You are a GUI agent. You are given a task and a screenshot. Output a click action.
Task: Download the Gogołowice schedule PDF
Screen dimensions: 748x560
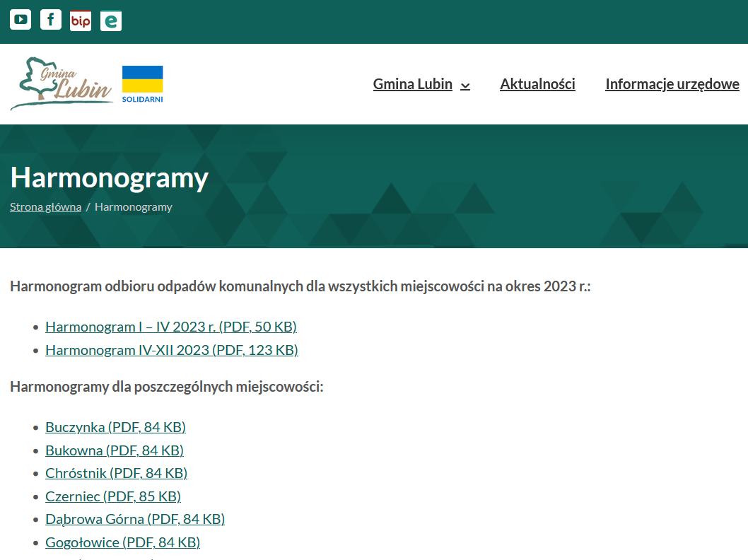click(x=122, y=542)
